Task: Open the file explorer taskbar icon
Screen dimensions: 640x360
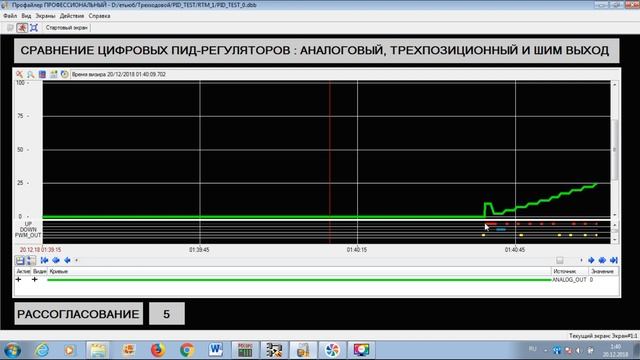Action: pos(98,350)
